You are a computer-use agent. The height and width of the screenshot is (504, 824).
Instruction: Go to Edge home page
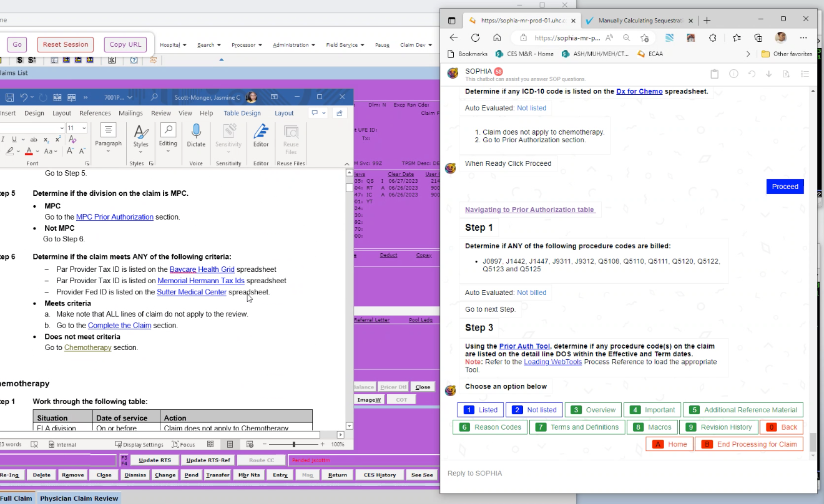pyautogui.click(x=497, y=37)
